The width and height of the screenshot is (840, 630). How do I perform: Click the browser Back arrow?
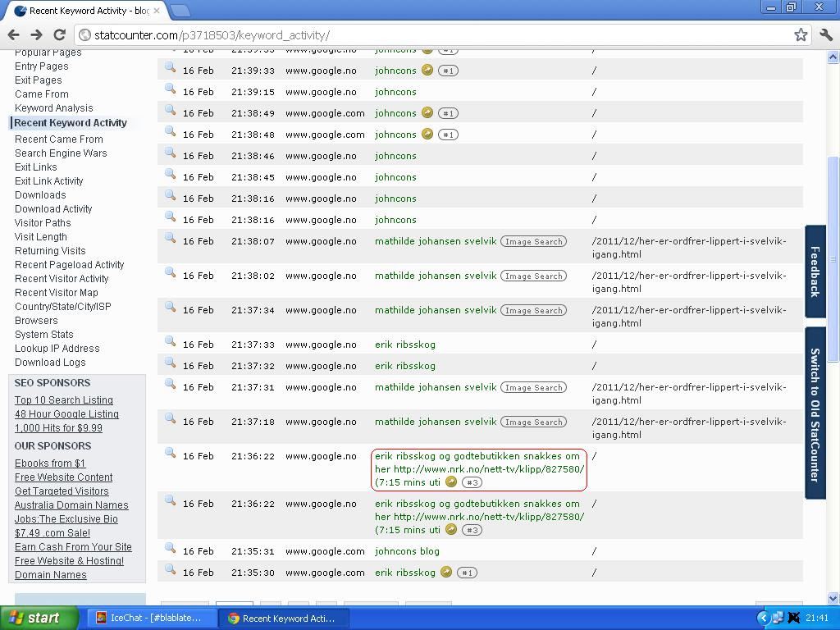(14, 35)
